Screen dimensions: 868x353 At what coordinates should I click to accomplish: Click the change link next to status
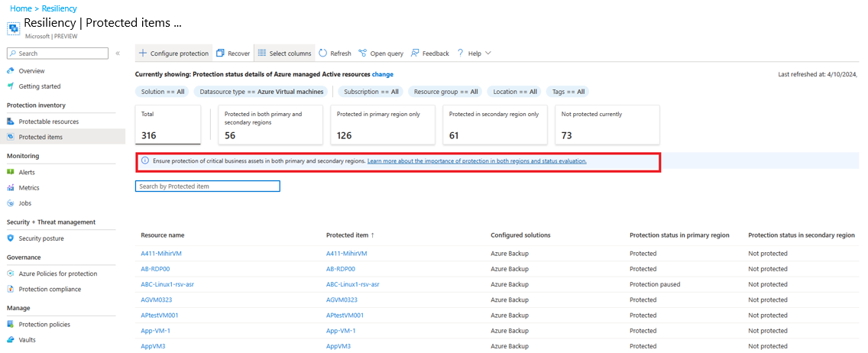383,74
